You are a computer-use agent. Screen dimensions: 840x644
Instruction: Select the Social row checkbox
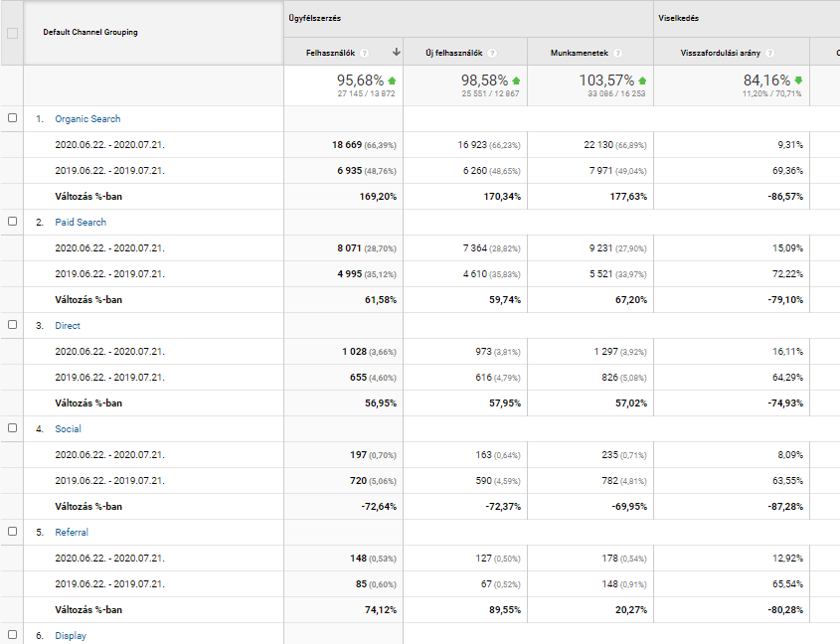13,428
